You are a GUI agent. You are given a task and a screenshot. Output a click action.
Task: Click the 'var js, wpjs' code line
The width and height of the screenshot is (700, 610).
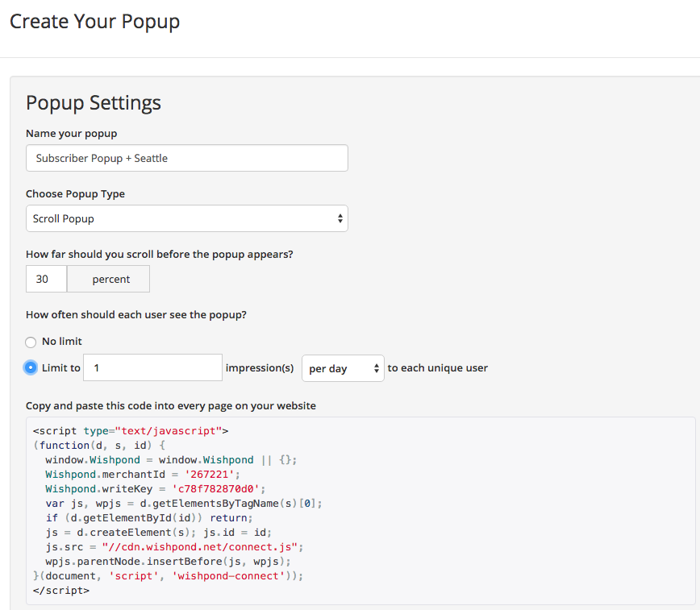pyautogui.click(x=184, y=504)
